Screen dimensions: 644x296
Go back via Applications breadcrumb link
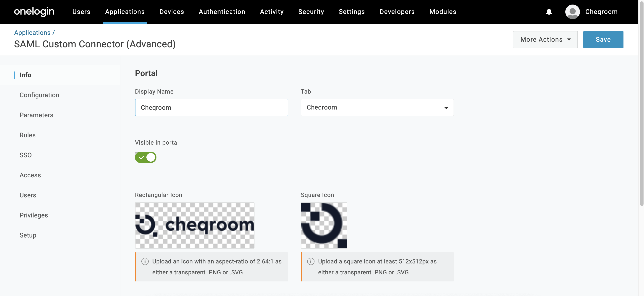[x=32, y=33]
